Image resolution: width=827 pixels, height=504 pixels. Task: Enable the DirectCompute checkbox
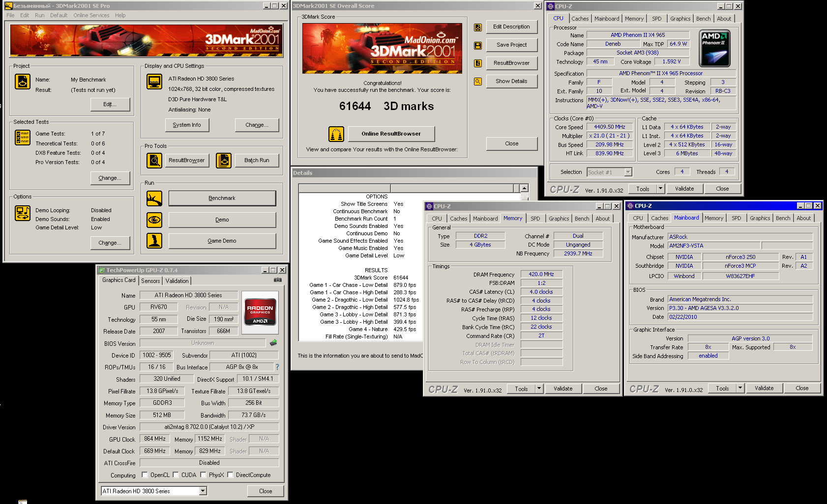click(x=230, y=475)
